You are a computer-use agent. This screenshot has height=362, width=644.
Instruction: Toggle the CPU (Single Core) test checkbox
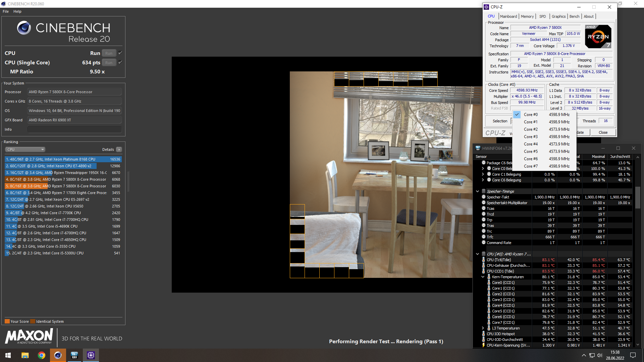(120, 62)
